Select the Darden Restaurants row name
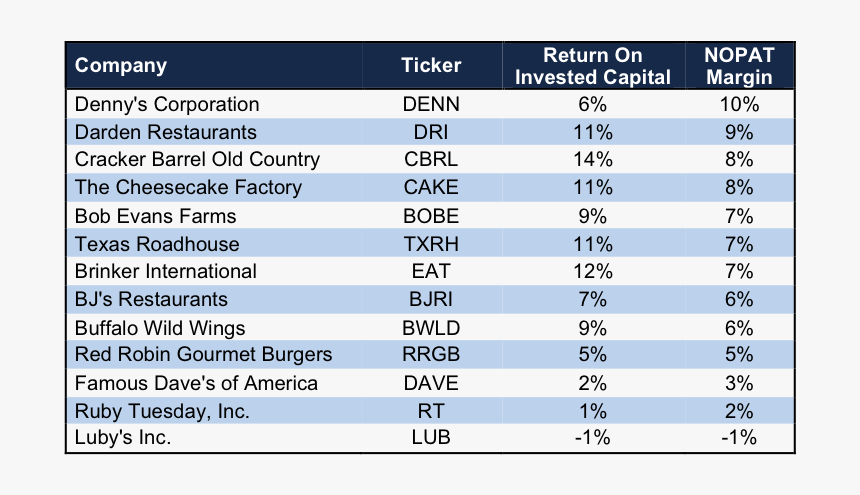This screenshot has width=860, height=495. tap(166, 132)
